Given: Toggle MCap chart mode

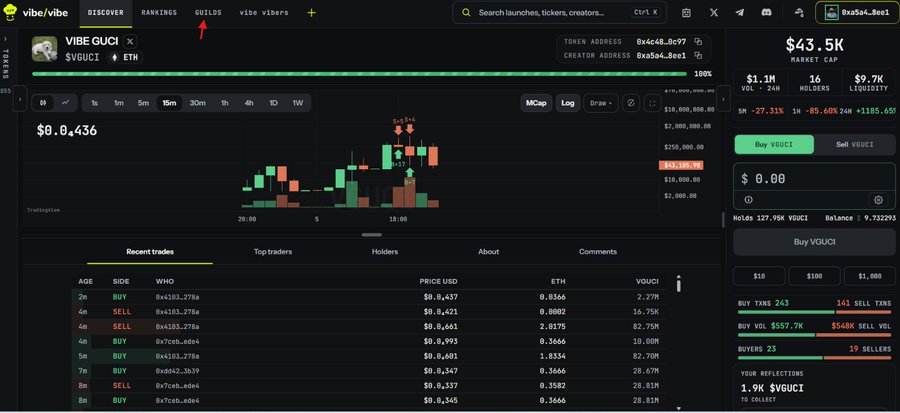Looking at the screenshot, I should [536, 103].
